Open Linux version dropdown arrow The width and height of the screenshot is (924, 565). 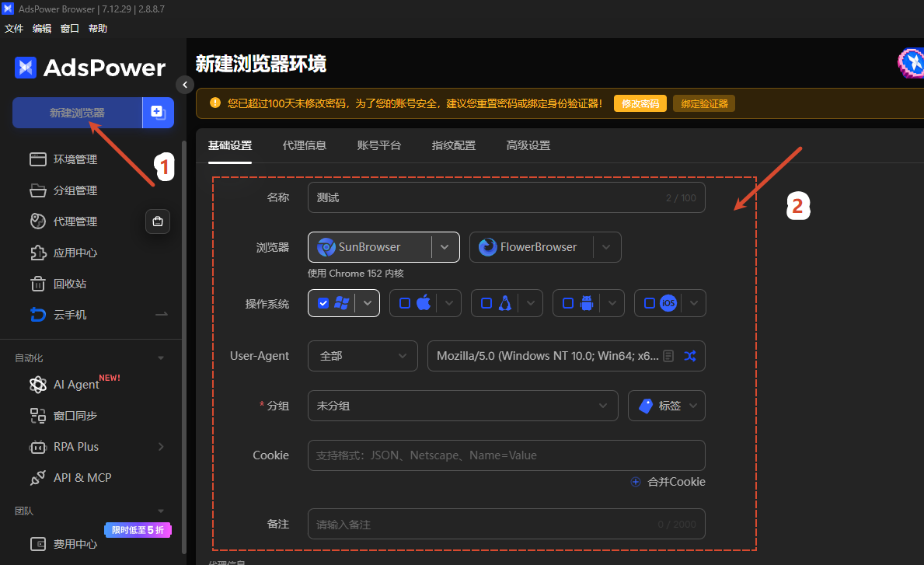pyautogui.click(x=530, y=303)
